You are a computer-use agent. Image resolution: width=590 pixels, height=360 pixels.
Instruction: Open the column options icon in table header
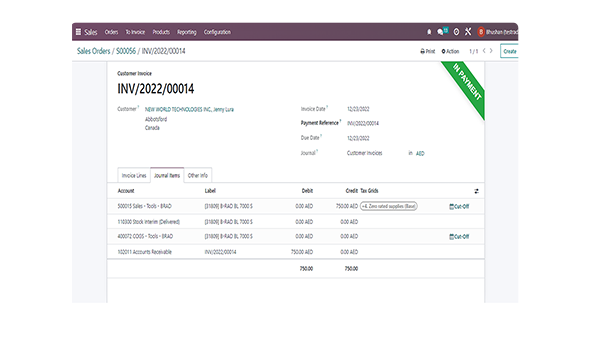click(476, 191)
